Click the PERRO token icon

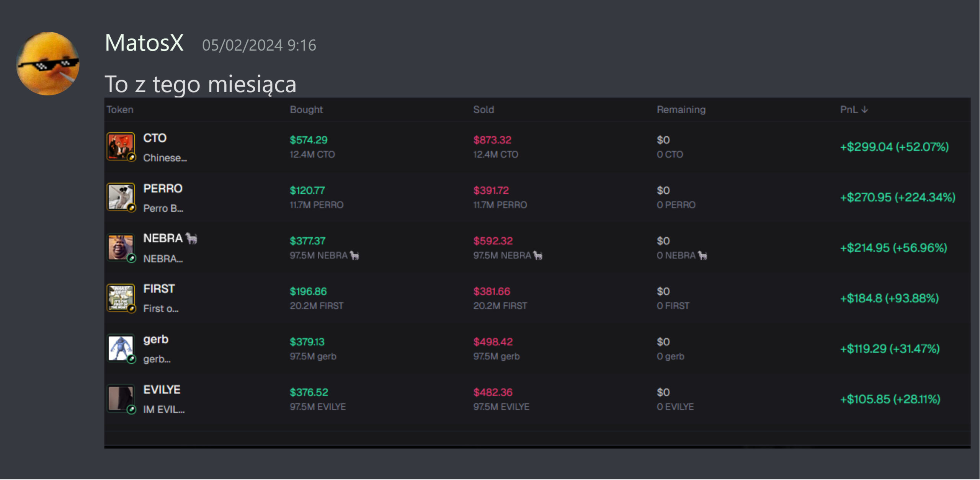point(121,197)
